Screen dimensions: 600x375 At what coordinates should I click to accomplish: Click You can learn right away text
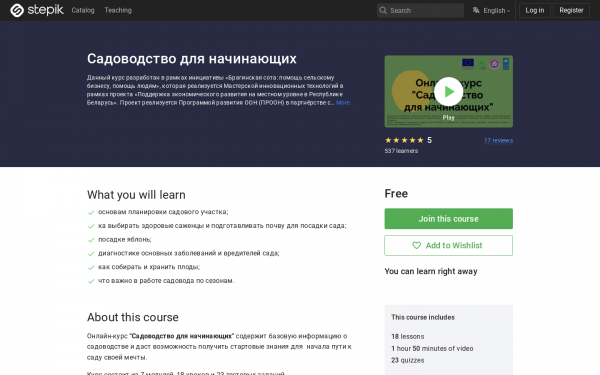coord(431,271)
